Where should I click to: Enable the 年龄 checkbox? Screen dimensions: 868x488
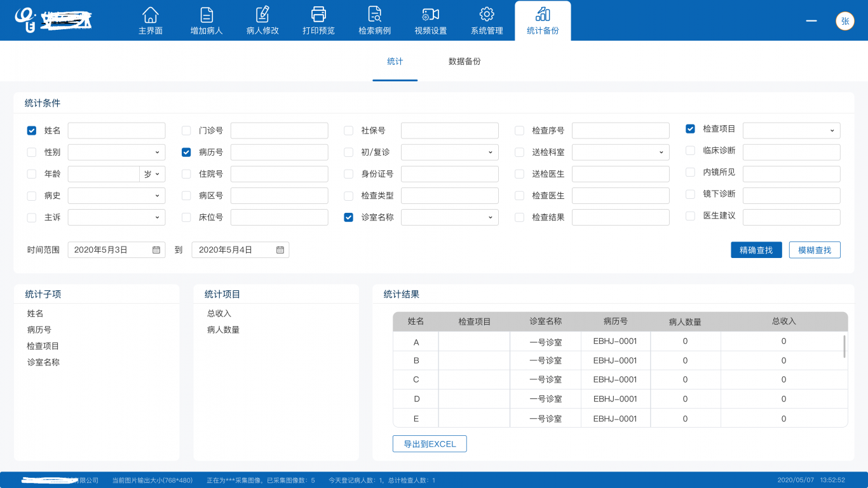pyautogui.click(x=32, y=173)
